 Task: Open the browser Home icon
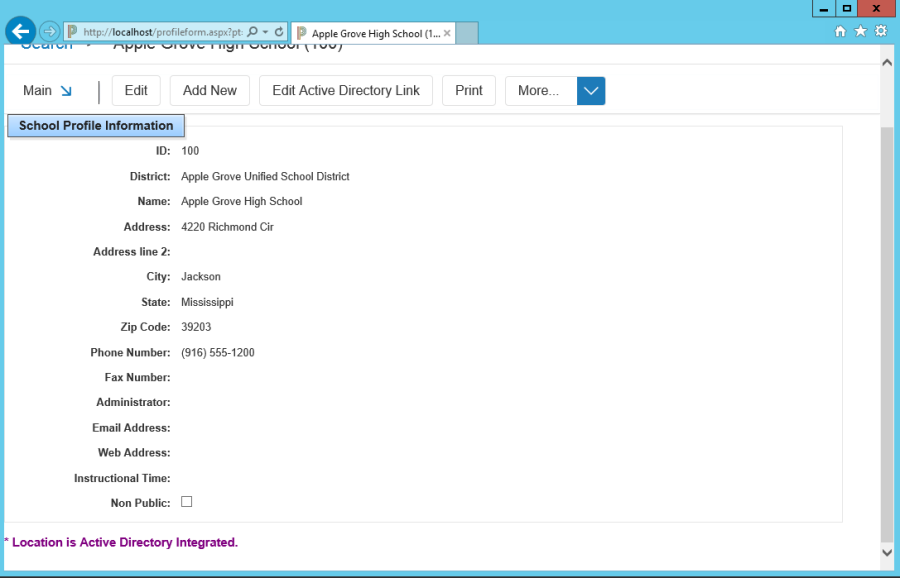841,31
